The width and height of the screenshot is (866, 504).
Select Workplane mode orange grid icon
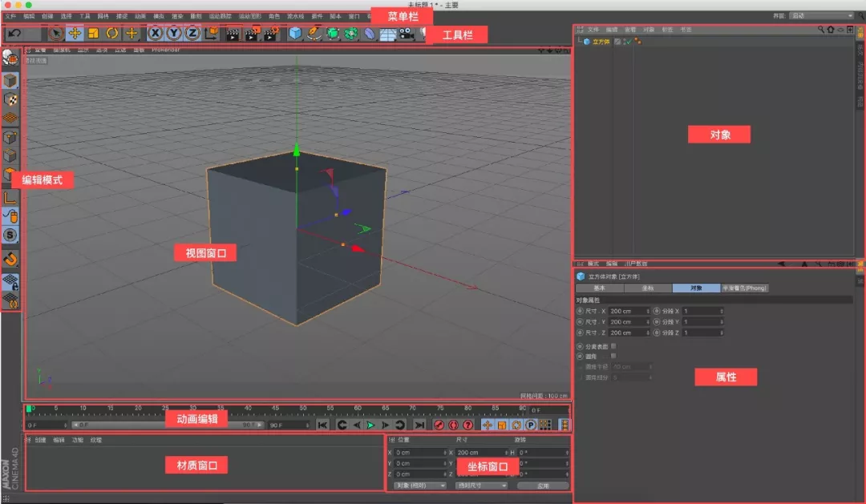[x=10, y=118]
